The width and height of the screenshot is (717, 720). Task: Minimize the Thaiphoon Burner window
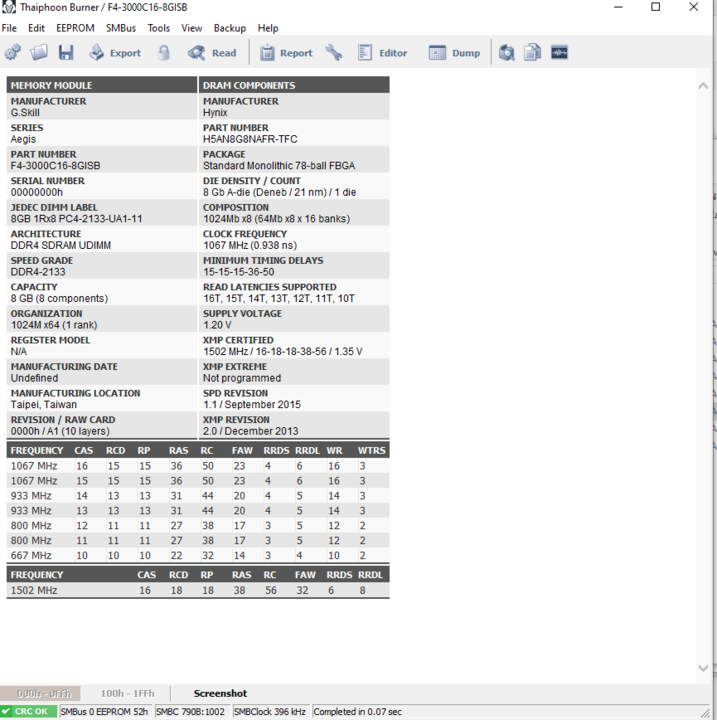618,7
